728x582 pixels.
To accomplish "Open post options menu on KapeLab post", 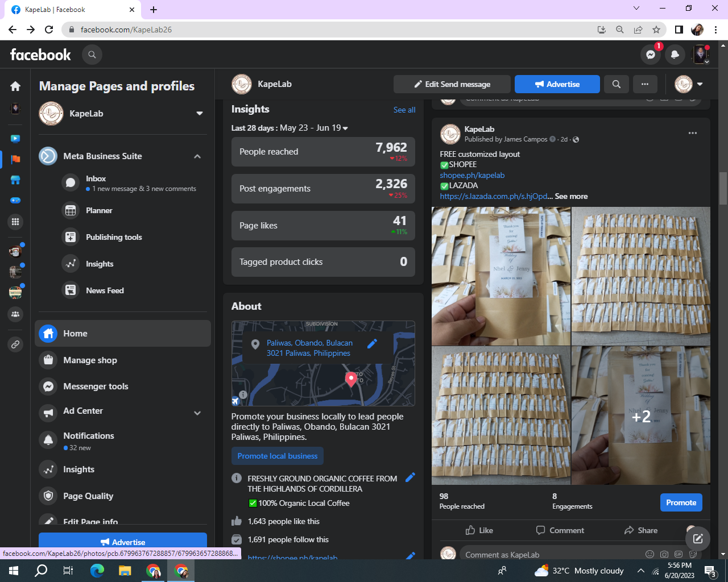I will pos(693,133).
